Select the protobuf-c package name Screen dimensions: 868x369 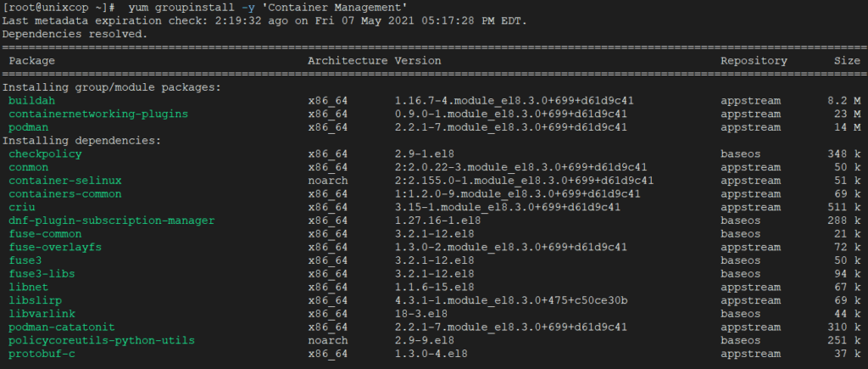[x=42, y=354]
